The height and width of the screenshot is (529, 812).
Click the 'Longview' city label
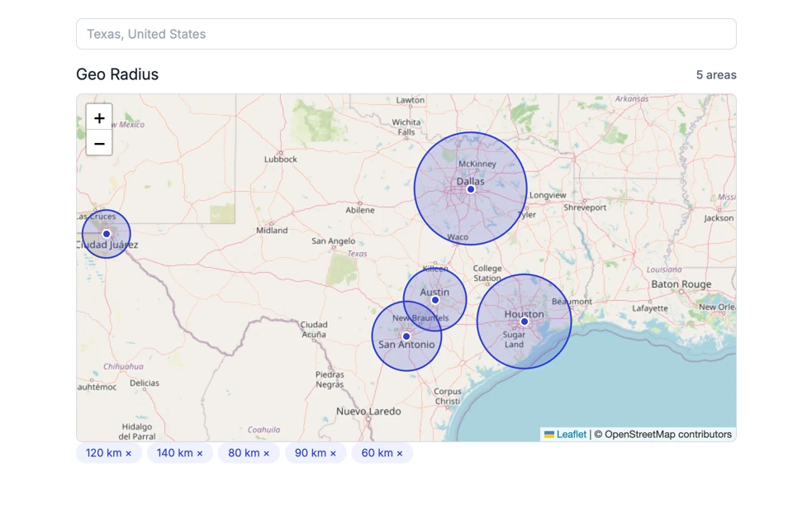coord(548,195)
